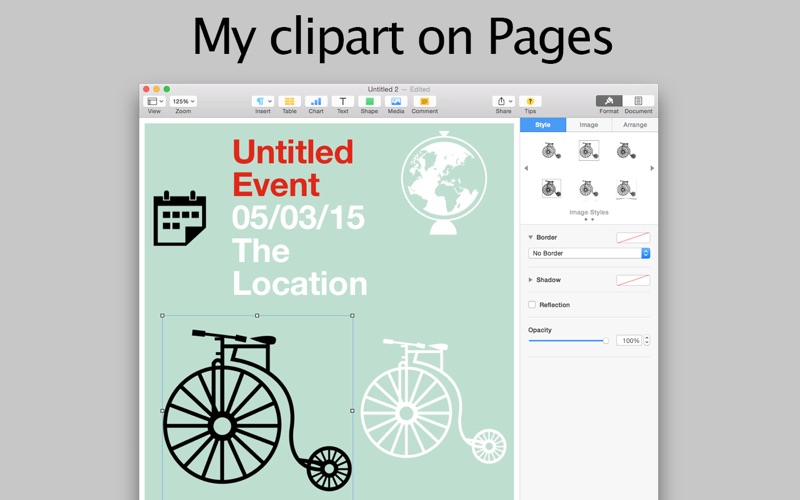Click 'The Location' text
The width and height of the screenshot is (800, 500).
pyautogui.click(x=299, y=267)
